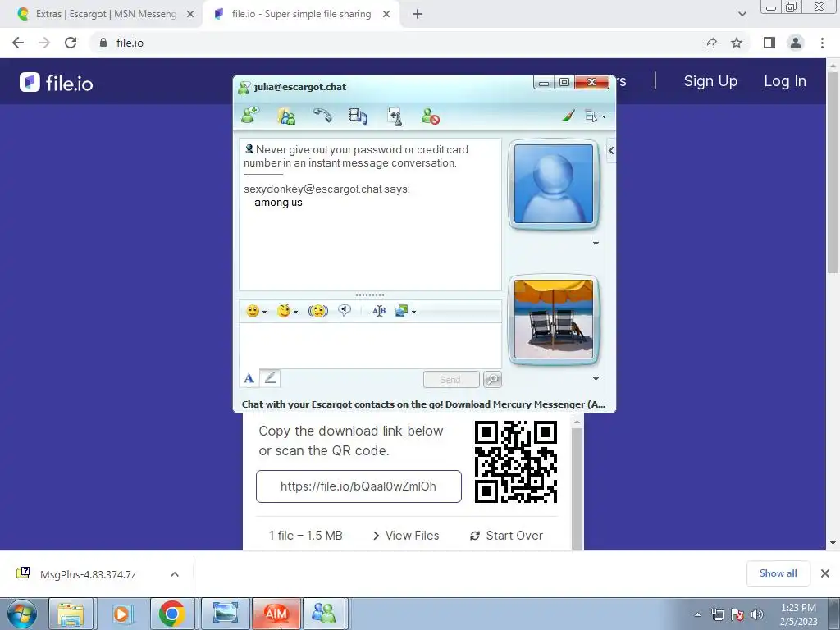Open my display picture options arrow
Screen dimensions: 840x630
(x=596, y=379)
